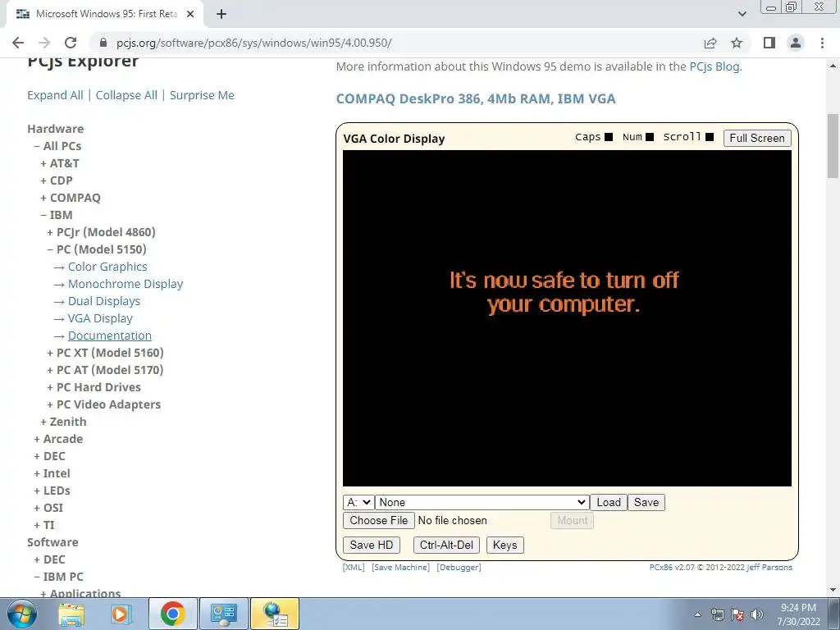Click the Surprise Me link

202,95
